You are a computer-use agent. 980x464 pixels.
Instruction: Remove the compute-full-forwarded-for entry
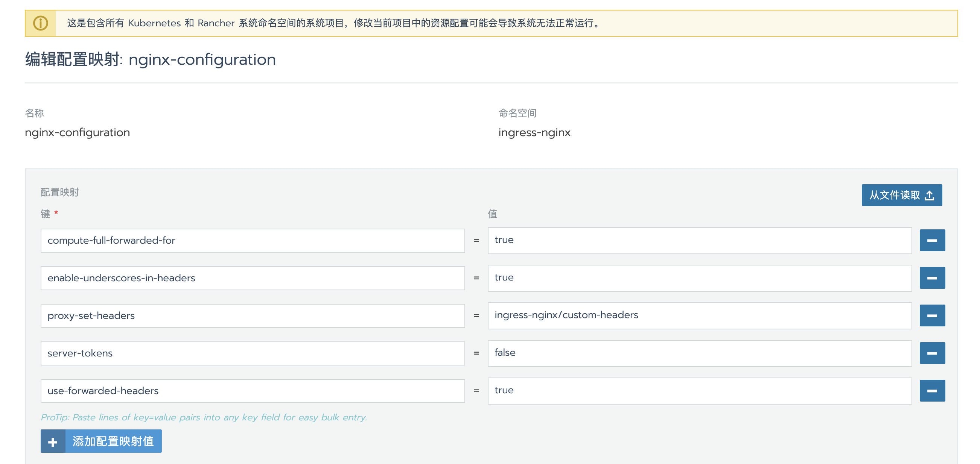click(932, 240)
